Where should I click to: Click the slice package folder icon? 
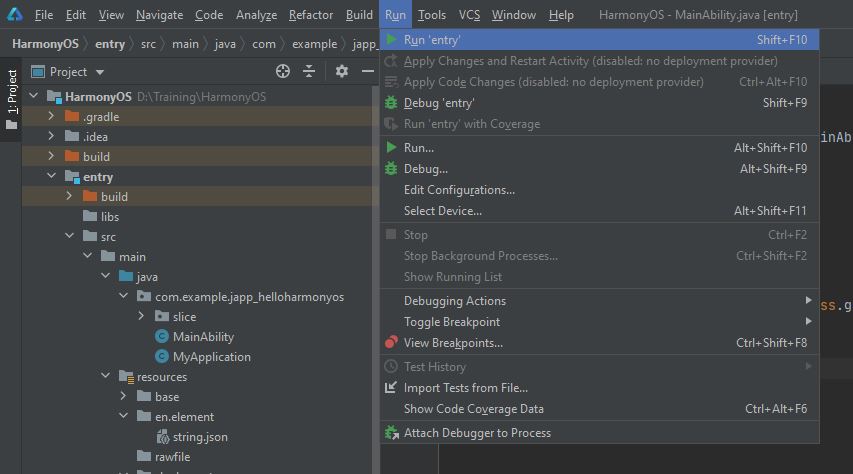click(x=162, y=316)
